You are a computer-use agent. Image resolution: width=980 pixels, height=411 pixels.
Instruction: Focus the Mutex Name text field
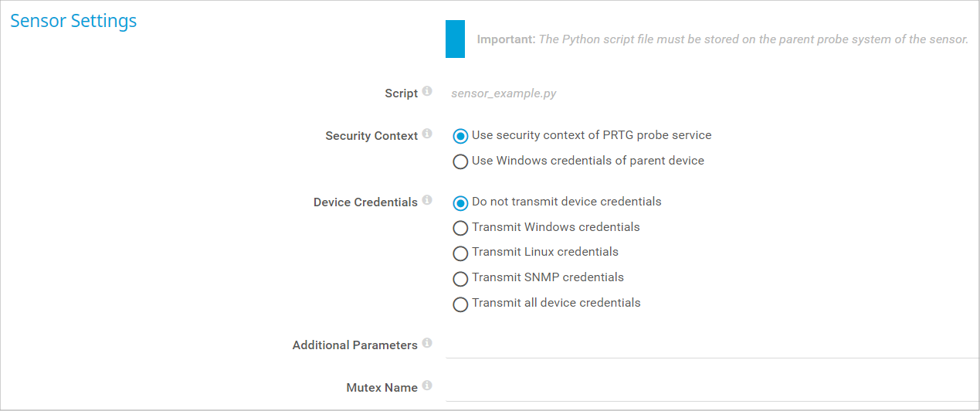click(710, 389)
